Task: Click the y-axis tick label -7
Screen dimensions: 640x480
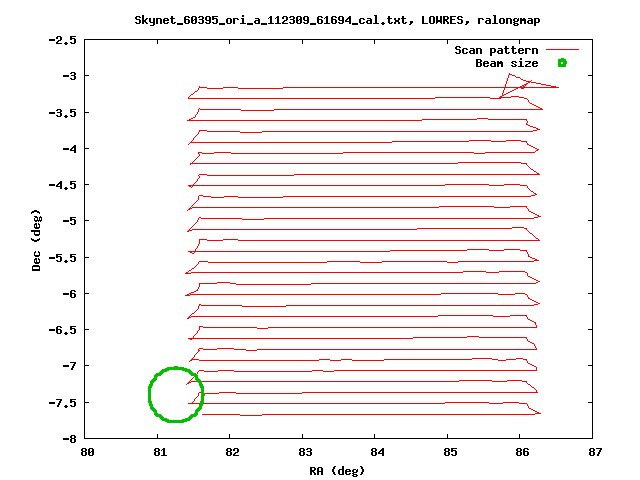Action: click(69, 366)
